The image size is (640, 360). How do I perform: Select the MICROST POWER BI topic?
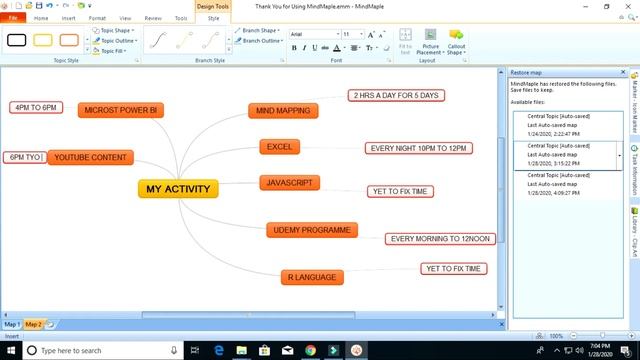tap(121, 110)
